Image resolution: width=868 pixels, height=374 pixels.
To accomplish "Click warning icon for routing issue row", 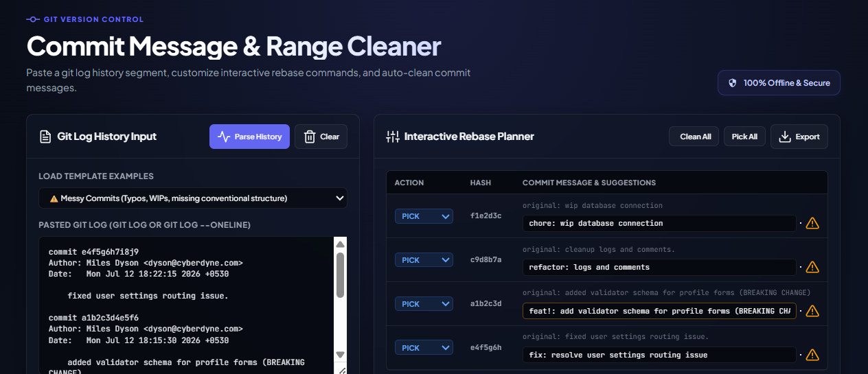I will click(x=812, y=355).
